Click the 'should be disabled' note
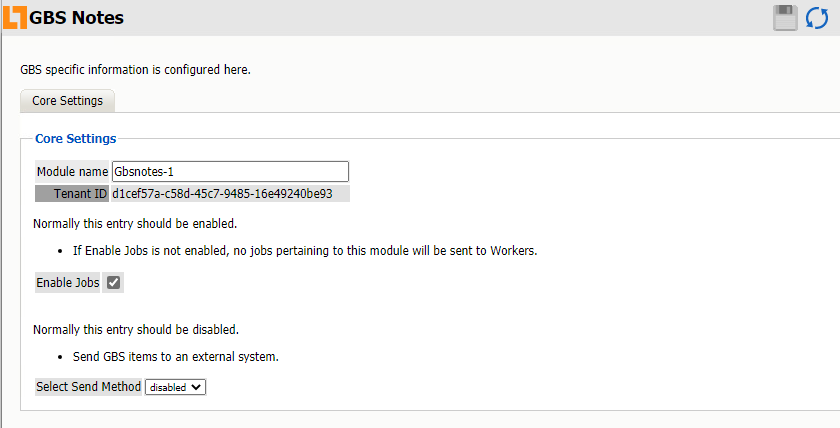 click(136, 329)
